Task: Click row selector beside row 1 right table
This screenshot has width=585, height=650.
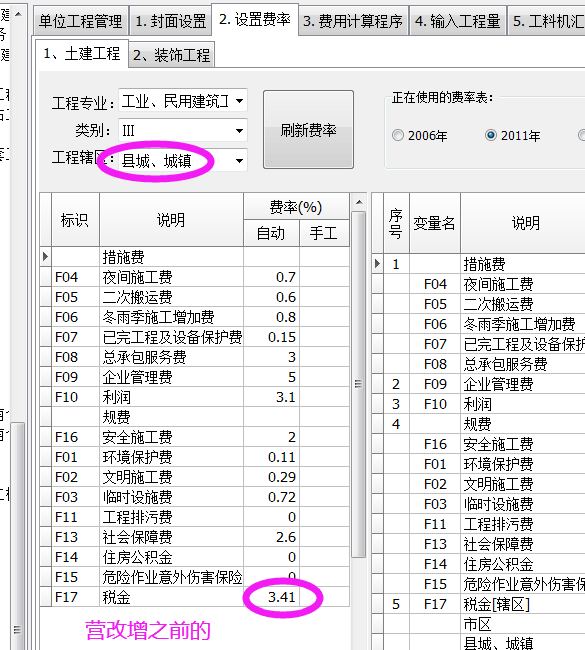Action: click(x=378, y=264)
